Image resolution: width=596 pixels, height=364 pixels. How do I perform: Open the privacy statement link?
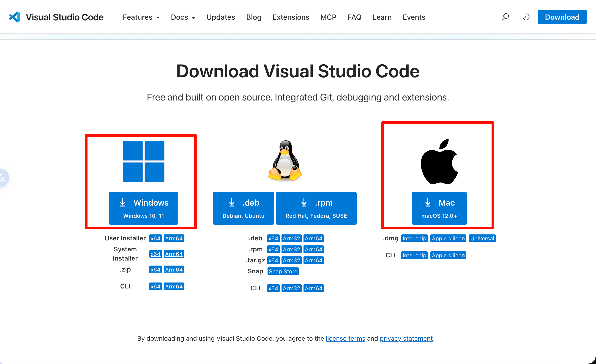coord(406,338)
